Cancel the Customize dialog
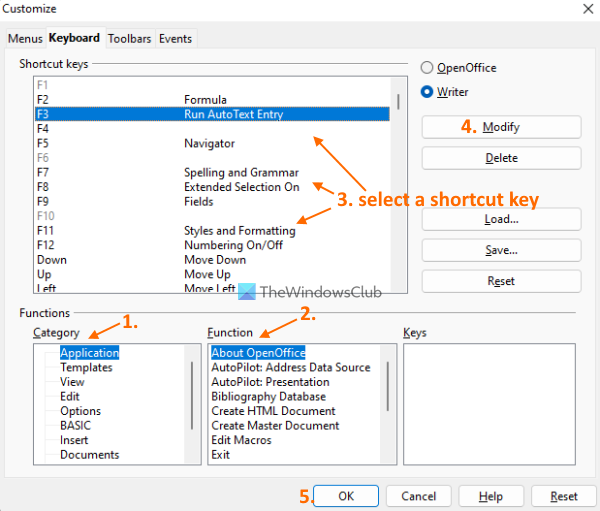 tap(418, 496)
